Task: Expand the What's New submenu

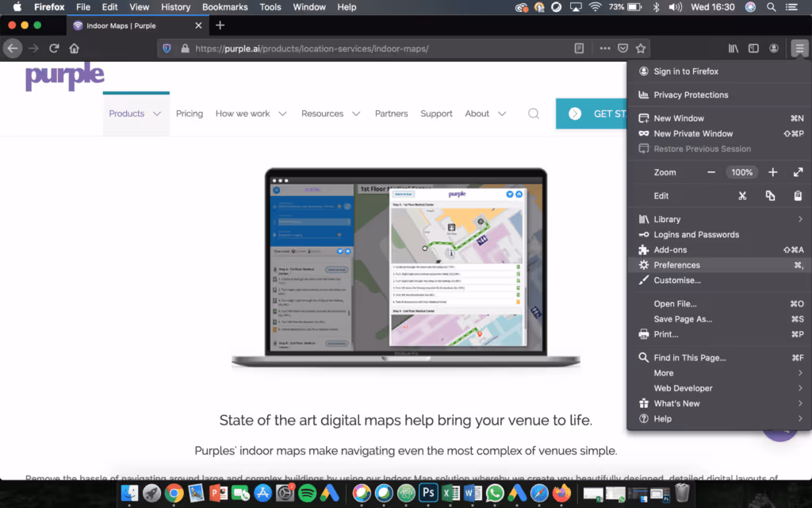Action: pos(719,403)
